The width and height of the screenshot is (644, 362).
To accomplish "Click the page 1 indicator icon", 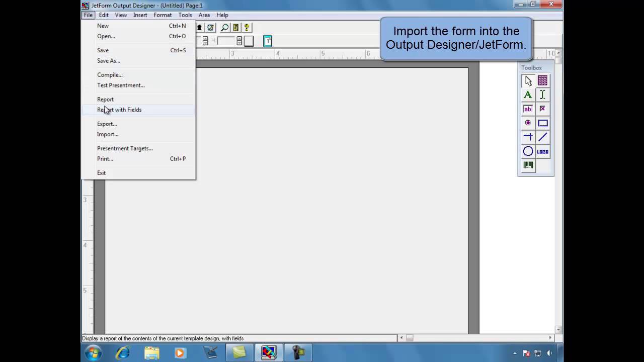I will tap(268, 41).
